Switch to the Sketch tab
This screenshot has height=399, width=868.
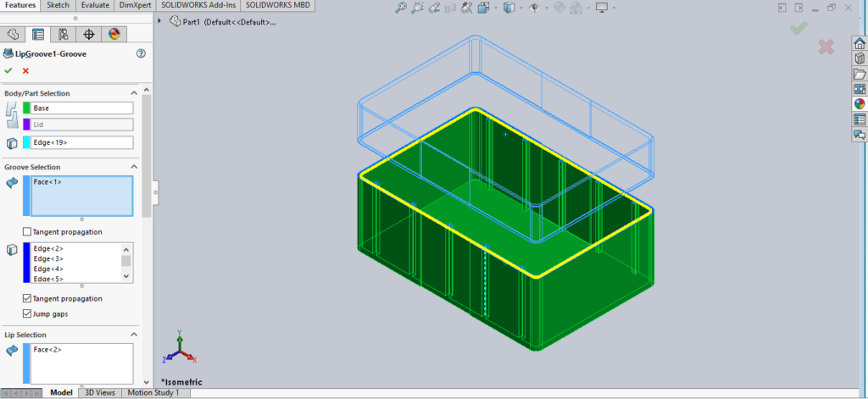tap(58, 6)
